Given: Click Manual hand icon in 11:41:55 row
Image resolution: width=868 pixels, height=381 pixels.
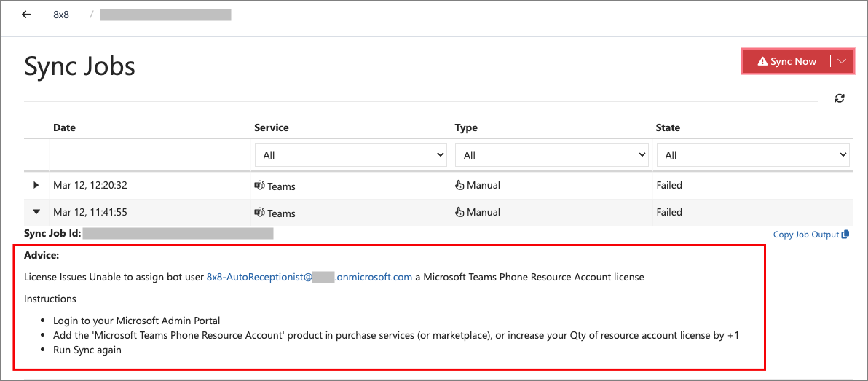Looking at the screenshot, I should [459, 212].
